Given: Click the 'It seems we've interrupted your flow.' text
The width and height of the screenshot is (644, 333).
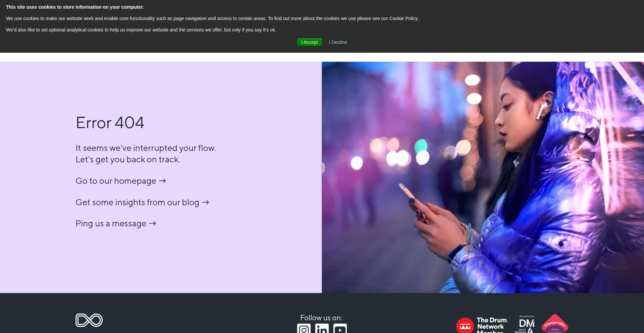Looking at the screenshot, I should [x=146, y=148].
